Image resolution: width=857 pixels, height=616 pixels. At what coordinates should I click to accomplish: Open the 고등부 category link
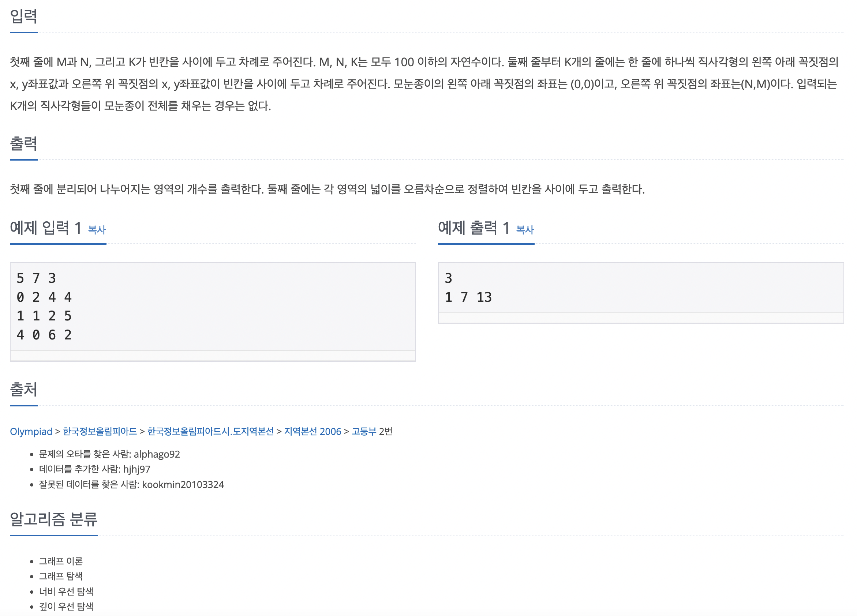coord(364,431)
